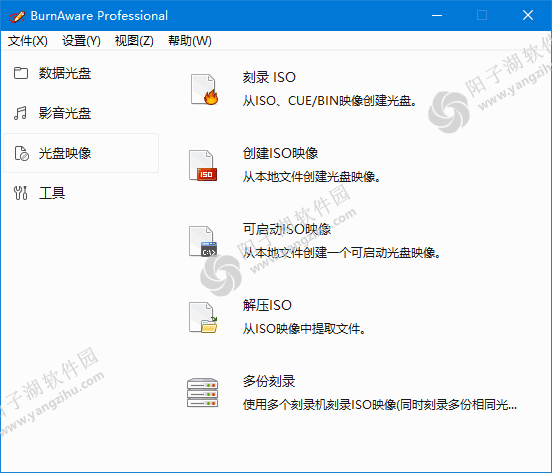
Task: Click the folder icon for 数据光盘
Action: (21, 73)
